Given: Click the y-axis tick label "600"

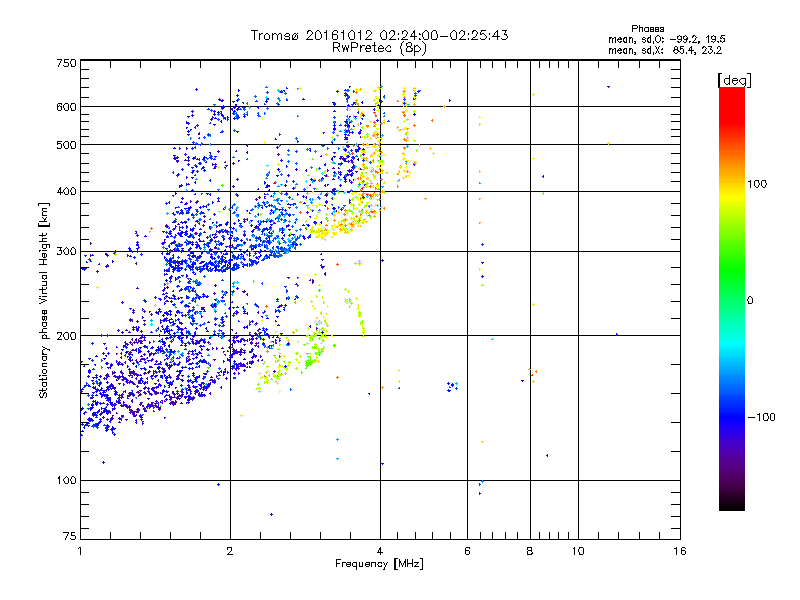Looking at the screenshot, I should coord(67,107).
